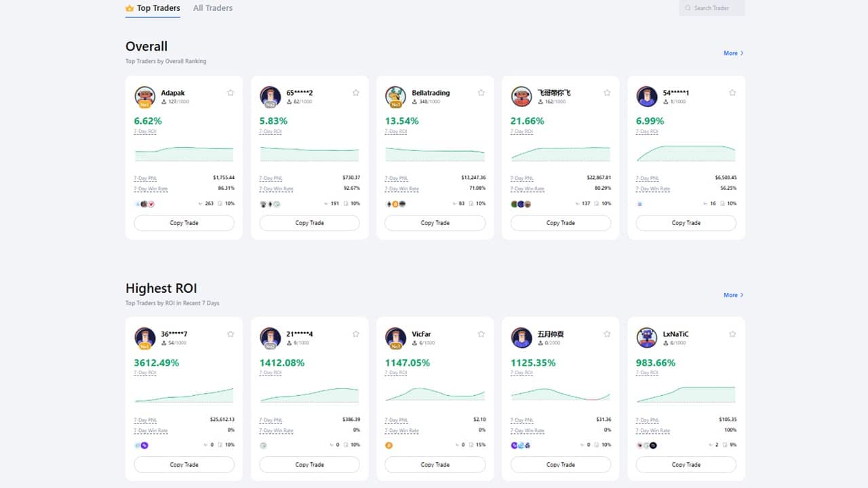Expand More traders under Highest ROI

[x=730, y=295]
